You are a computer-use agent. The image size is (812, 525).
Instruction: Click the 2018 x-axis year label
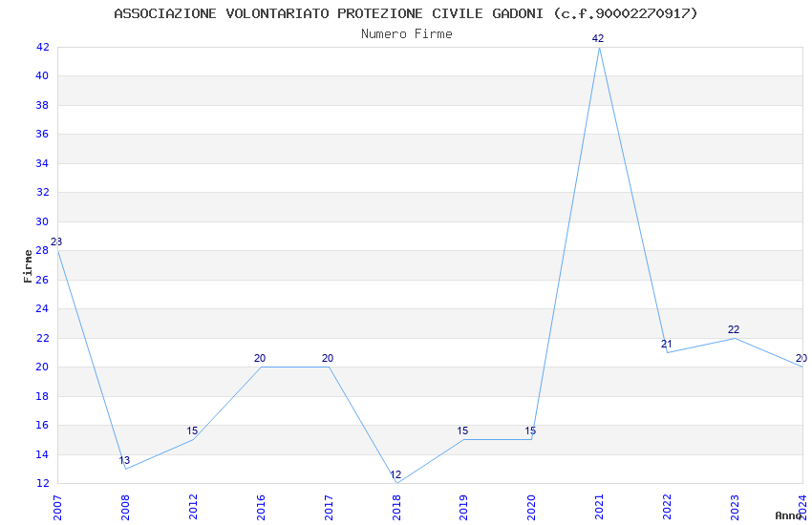[396, 508]
